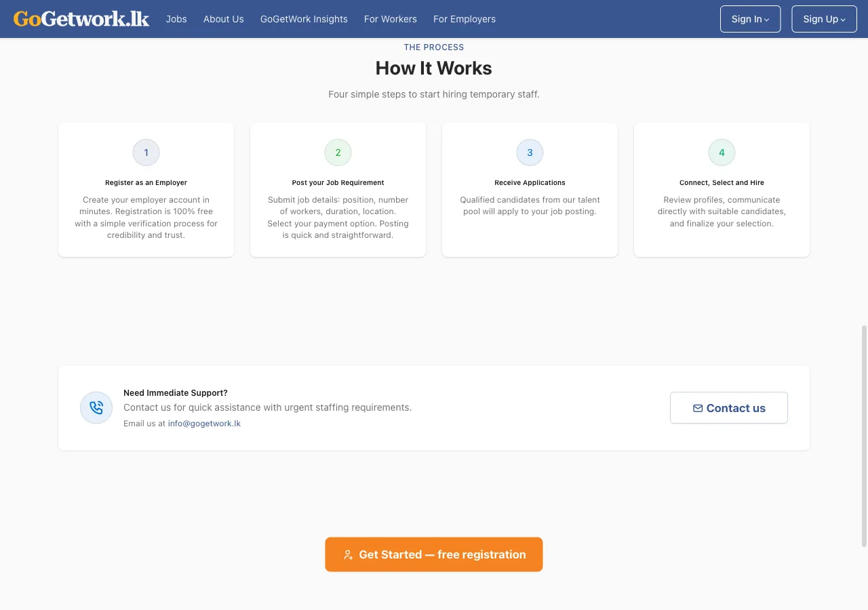Click the 'Create your employer account' description

click(146, 218)
